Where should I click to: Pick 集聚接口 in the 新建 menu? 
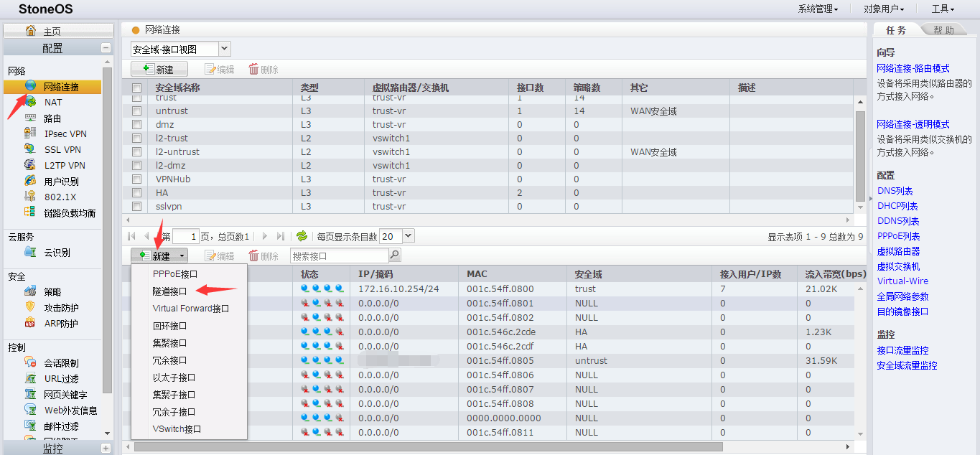tap(190, 343)
